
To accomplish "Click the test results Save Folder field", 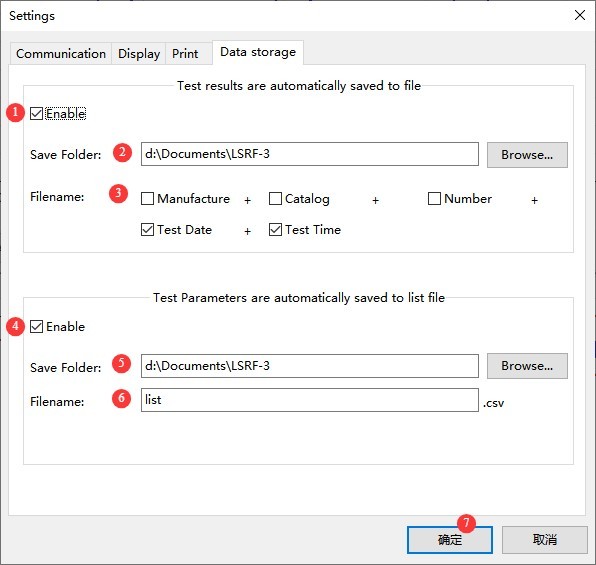I will tap(310, 154).
